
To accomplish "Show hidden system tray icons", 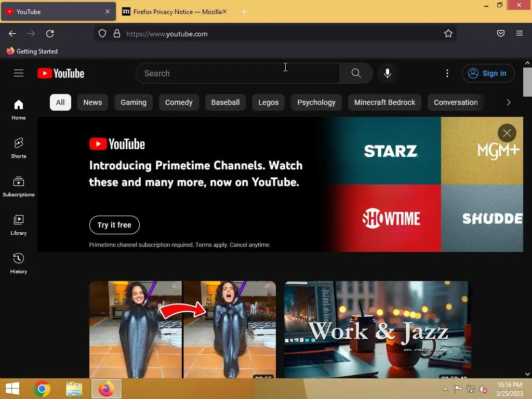I will click(445, 389).
